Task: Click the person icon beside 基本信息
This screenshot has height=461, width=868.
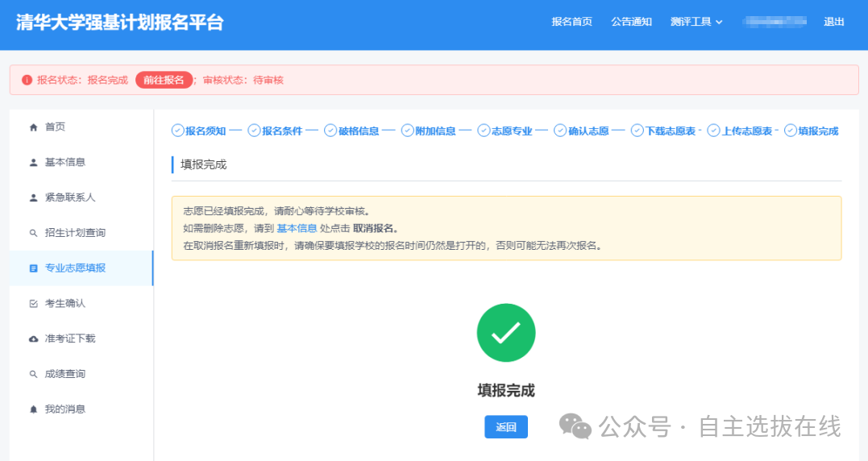Action: (x=33, y=162)
